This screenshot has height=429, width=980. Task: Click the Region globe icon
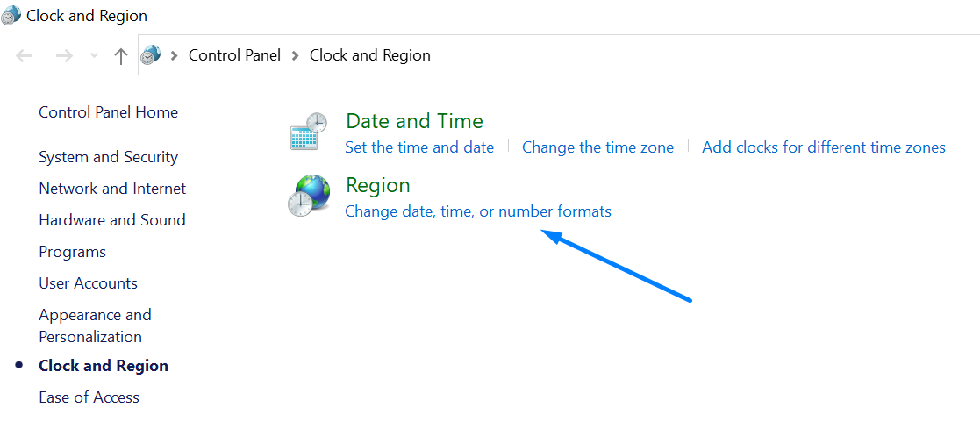coord(308,196)
